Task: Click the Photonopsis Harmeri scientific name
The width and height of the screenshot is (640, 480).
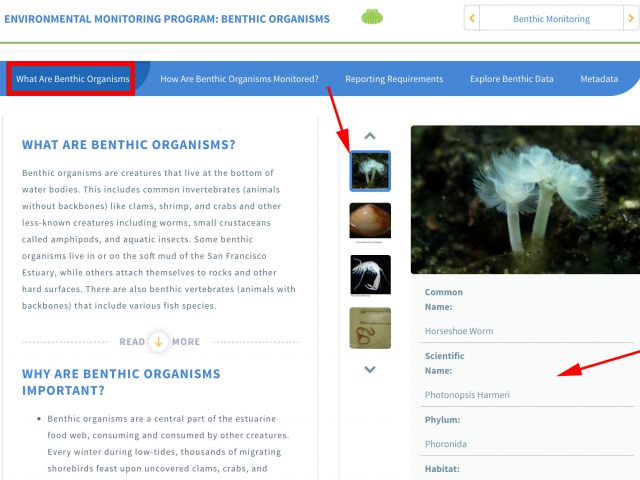Action: point(467,395)
